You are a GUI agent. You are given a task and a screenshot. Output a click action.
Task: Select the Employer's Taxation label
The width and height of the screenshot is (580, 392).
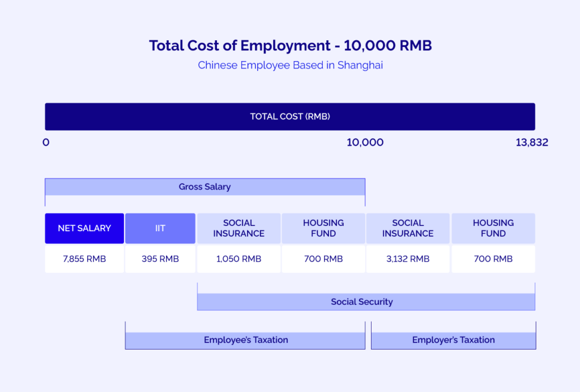tap(453, 339)
